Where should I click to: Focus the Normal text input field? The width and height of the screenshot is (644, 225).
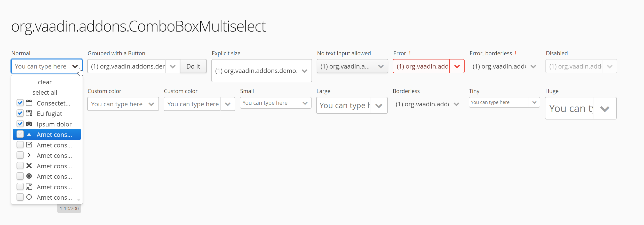click(x=40, y=66)
